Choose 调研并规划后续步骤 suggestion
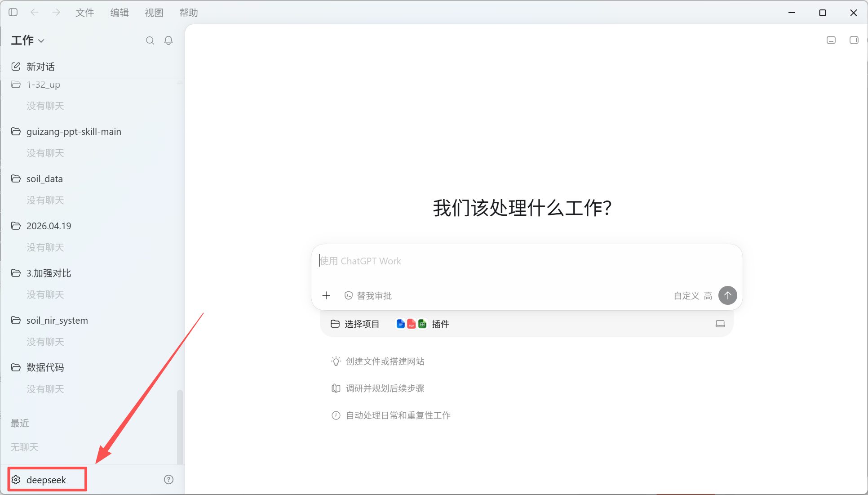The width and height of the screenshot is (868, 495). pos(378,388)
